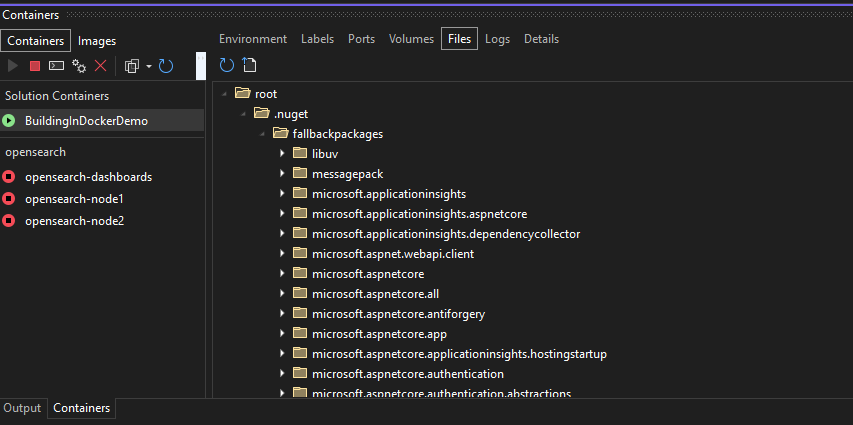Select the opensearch-dashboards container

coord(102,177)
